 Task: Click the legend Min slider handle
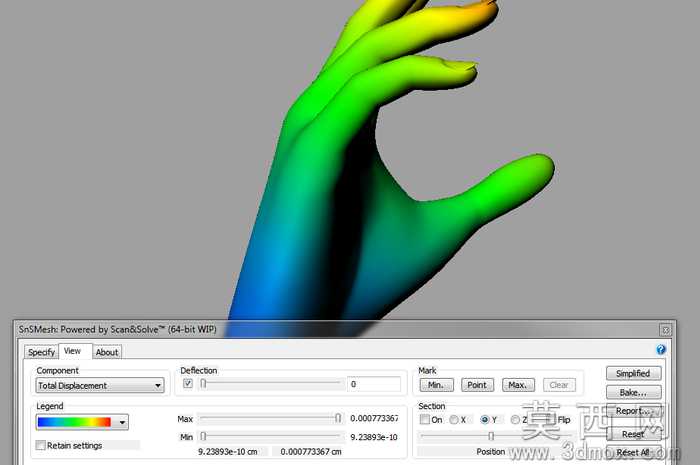(203, 436)
